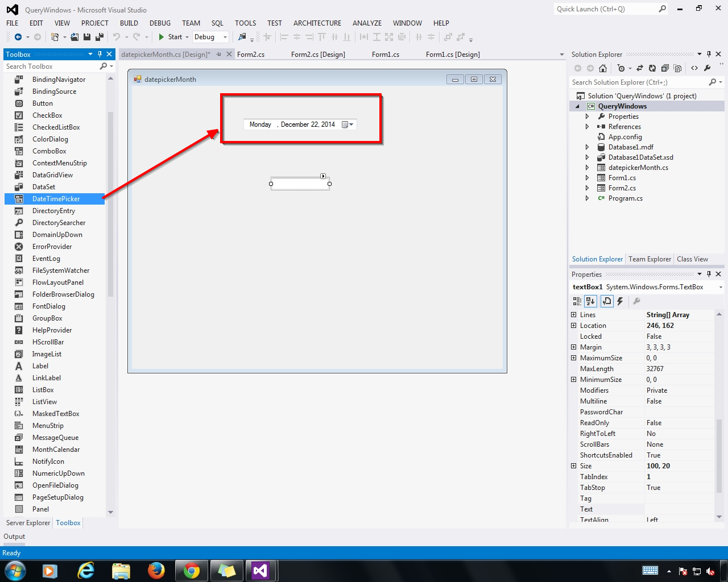Select App.config in Solution Explorer
The image size is (728, 582).
(625, 137)
